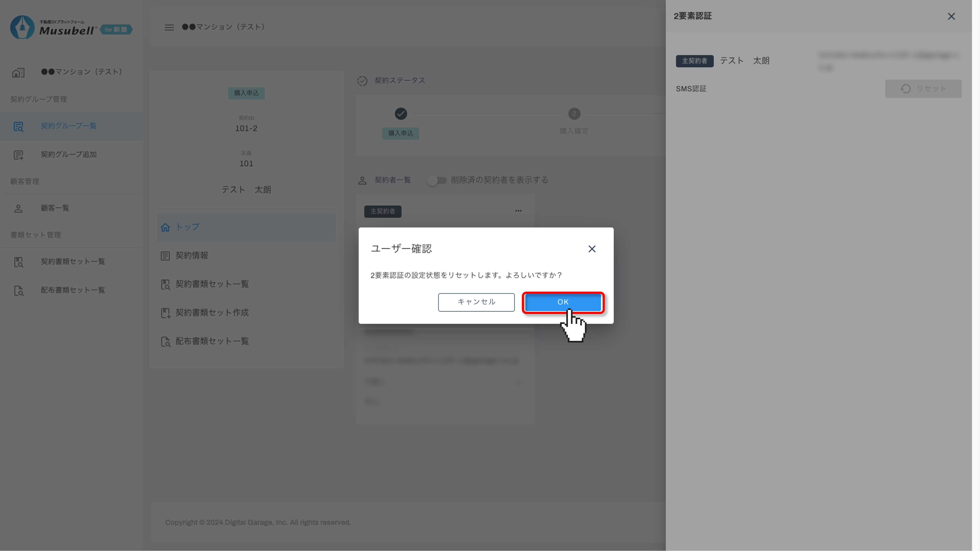Viewport: 980px width, 551px height.
Task: Open the 契約情報 tab
Action: [x=191, y=256]
